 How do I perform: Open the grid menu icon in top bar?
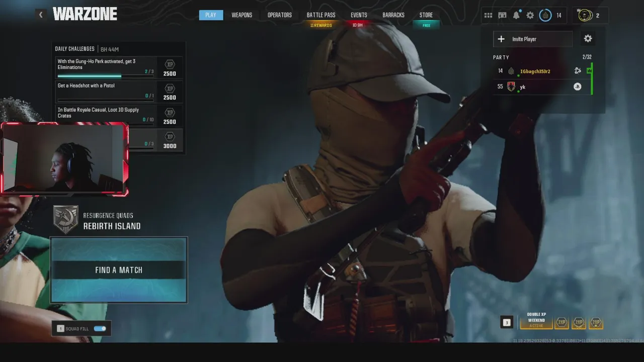pos(488,15)
